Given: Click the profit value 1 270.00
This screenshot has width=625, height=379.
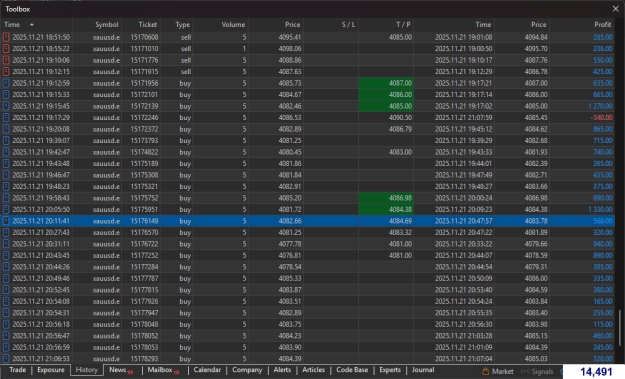Looking at the screenshot, I should coord(600,106).
